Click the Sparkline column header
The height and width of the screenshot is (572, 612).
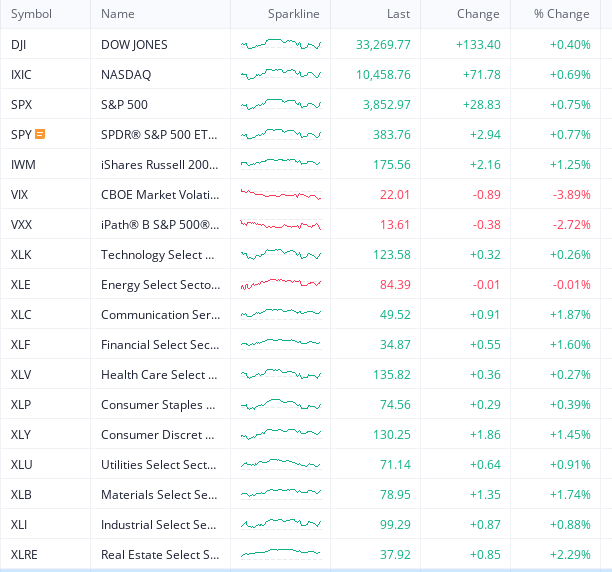(294, 14)
